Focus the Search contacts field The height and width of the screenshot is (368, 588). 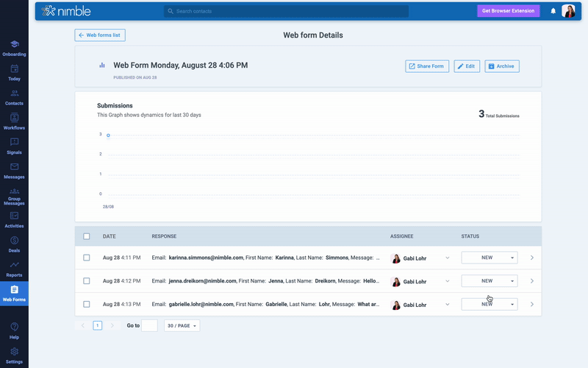coord(287,11)
